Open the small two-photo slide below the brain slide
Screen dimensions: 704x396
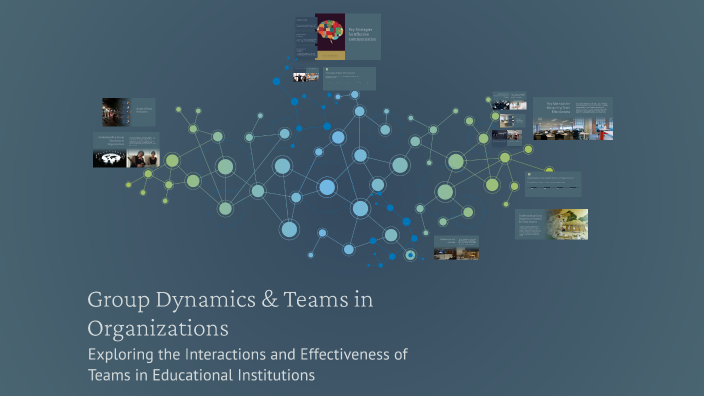point(306,75)
